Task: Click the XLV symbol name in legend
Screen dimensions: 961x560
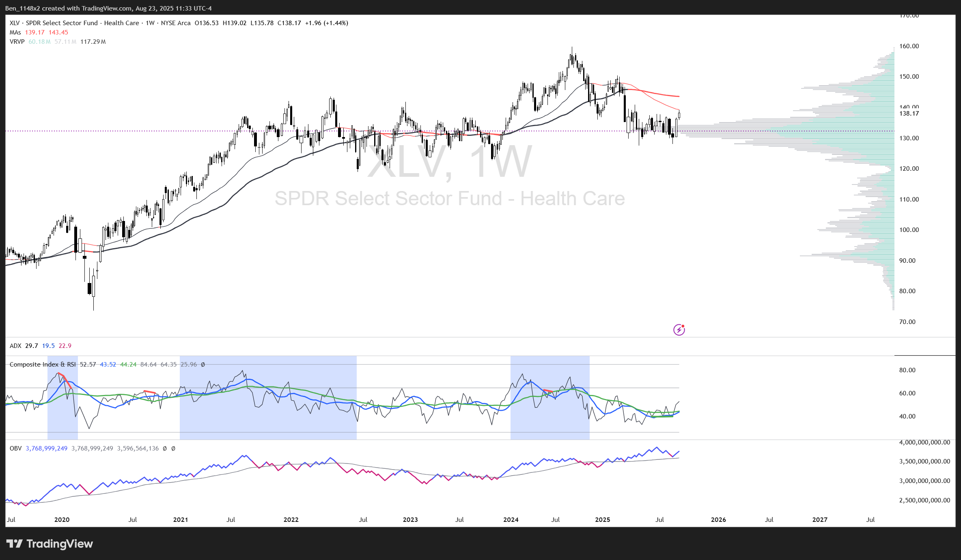Action: click(14, 23)
